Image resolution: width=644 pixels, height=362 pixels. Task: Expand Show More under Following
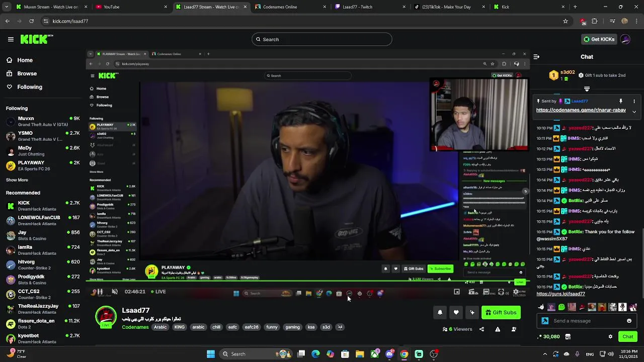17,180
